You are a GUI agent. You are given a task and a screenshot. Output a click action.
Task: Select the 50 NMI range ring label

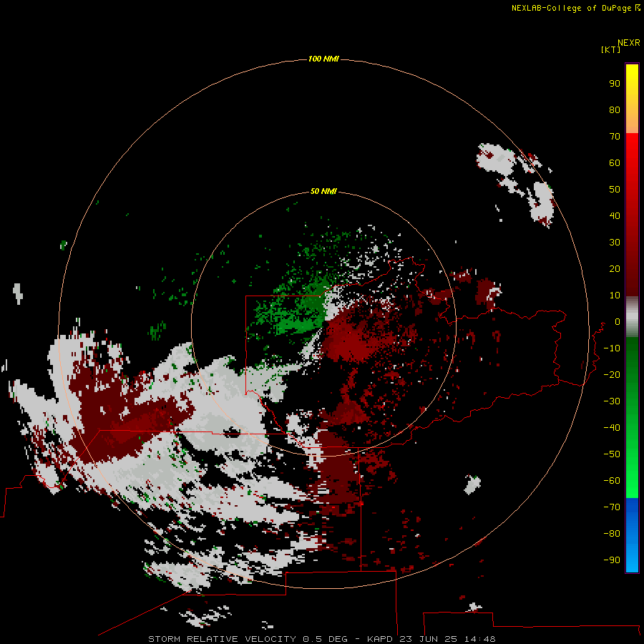point(323,191)
